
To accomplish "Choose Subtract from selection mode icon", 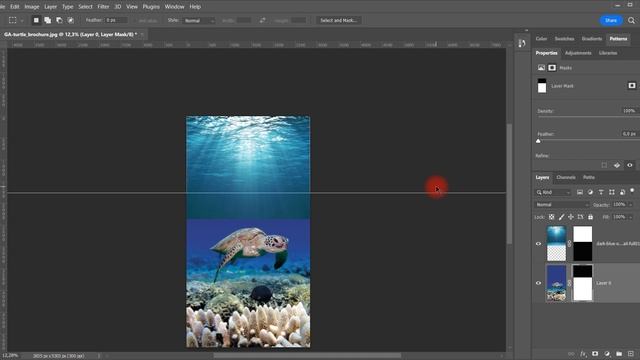I will (x=59, y=20).
